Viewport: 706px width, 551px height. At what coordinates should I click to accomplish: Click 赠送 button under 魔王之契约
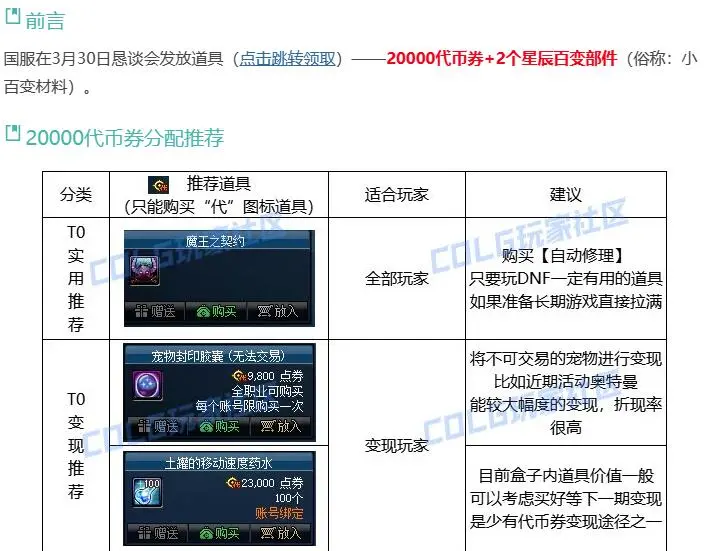click(155, 311)
